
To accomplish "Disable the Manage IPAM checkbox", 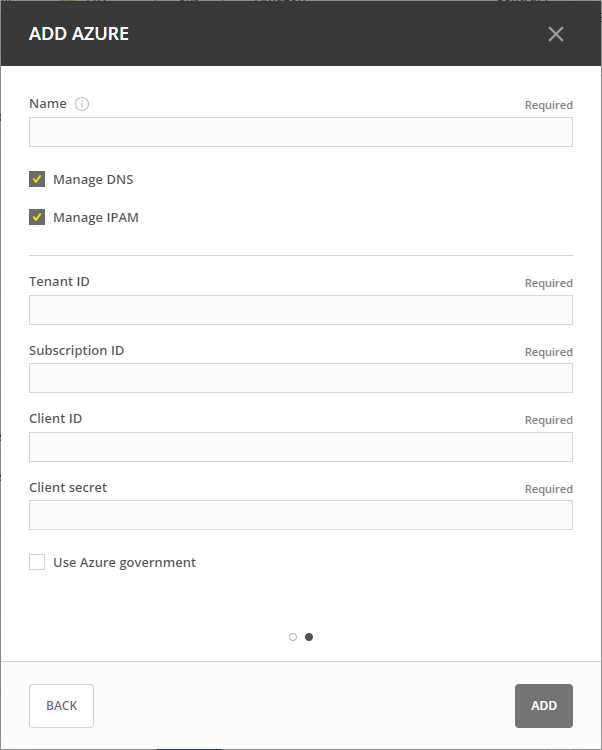I will [x=37, y=217].
